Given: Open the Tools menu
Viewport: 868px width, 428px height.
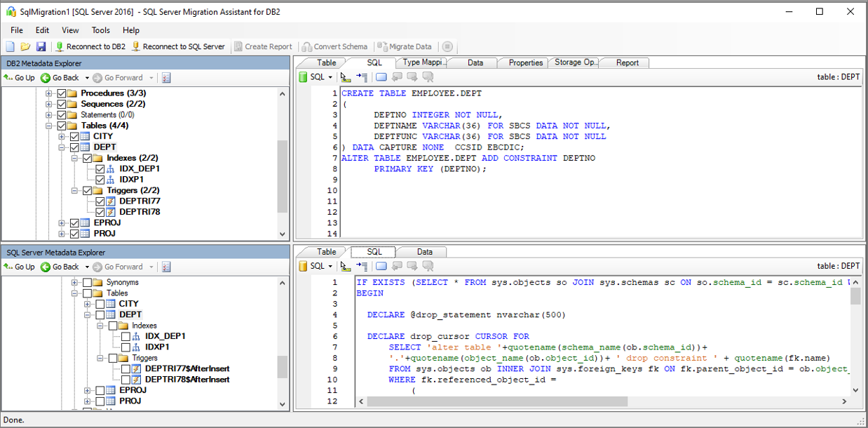Looking at the screenshot, I should (x=100, y=30).
